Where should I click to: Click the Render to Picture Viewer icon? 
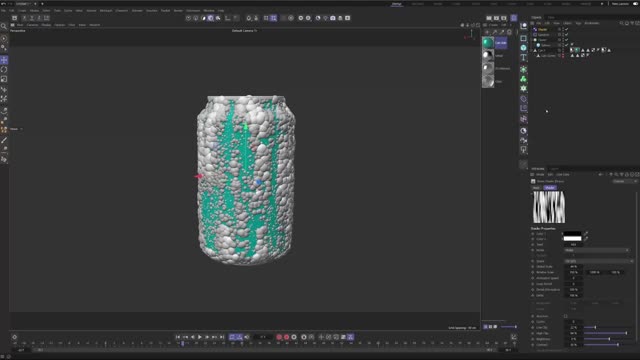pyautogui.click(x=496, y=18)
